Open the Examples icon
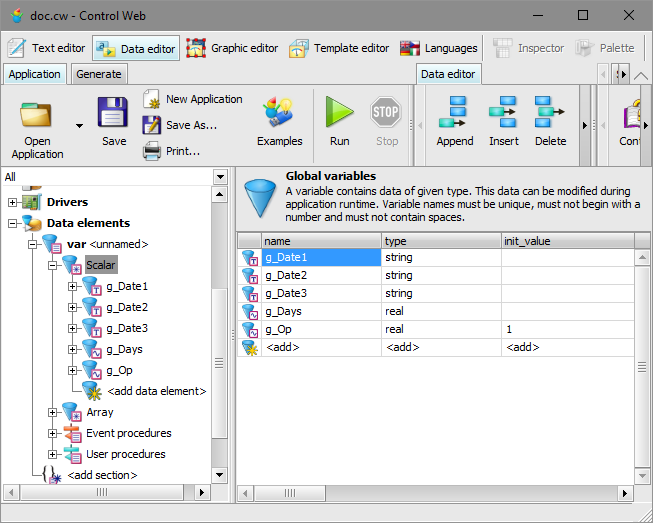 (279, 112)
